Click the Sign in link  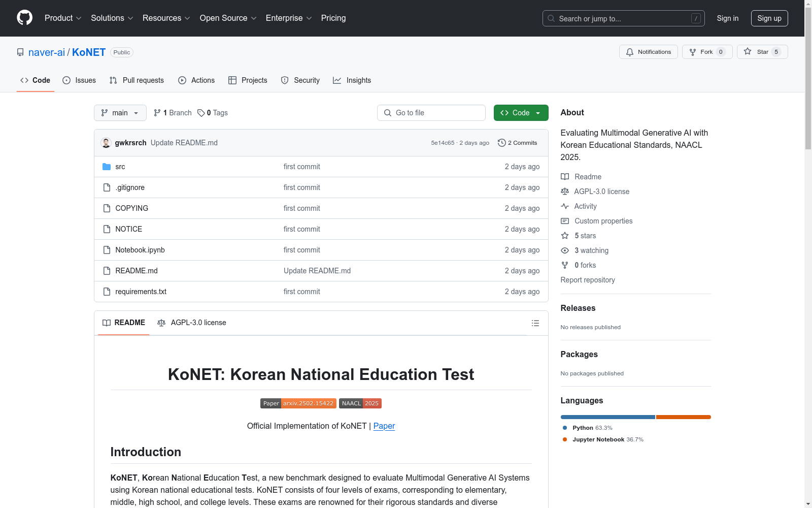point(727,18)
